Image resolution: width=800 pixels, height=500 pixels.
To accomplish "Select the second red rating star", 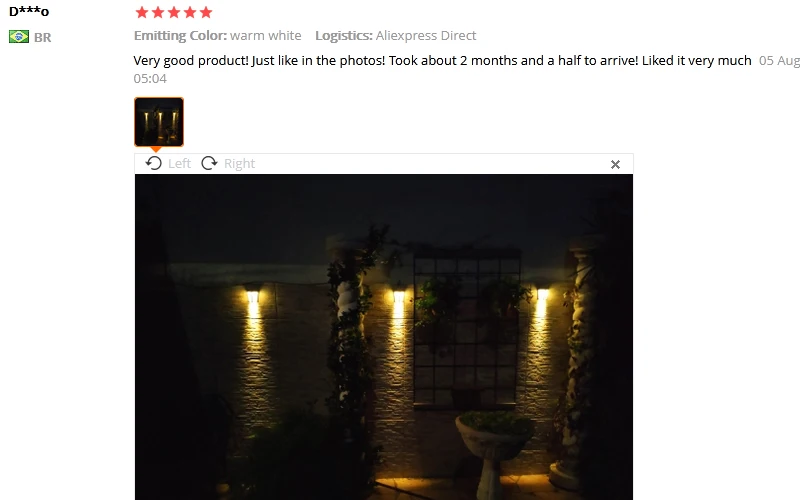I will (x=158, y=12).
